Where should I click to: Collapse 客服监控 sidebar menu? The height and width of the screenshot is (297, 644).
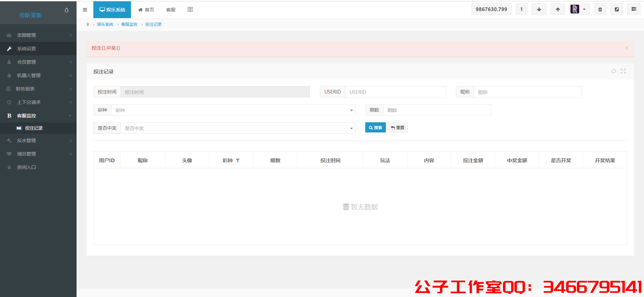click(x=38, y=116)
